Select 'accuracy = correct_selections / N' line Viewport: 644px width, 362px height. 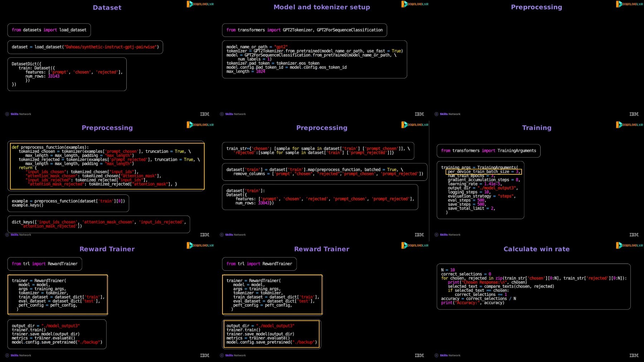point(478,299)
